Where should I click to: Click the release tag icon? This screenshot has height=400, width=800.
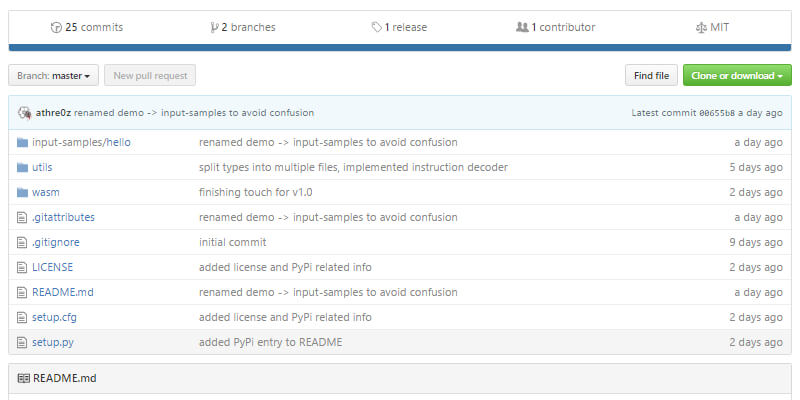point(376,27)
